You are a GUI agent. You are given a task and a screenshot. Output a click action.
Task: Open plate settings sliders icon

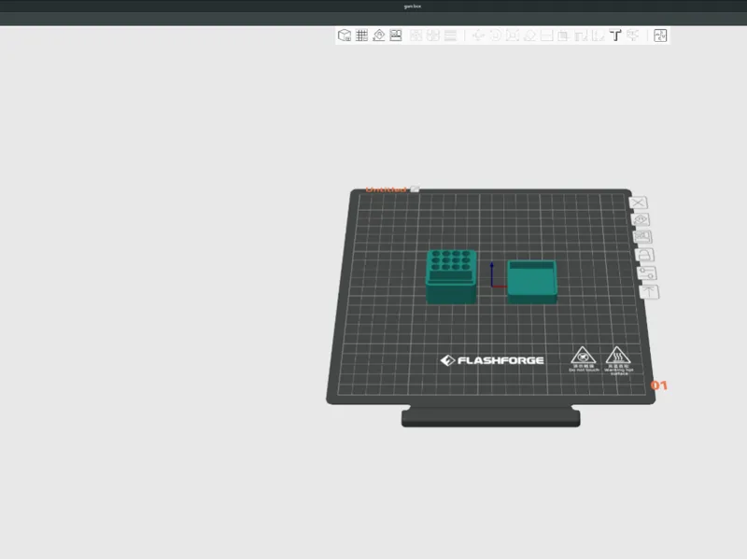647,273
